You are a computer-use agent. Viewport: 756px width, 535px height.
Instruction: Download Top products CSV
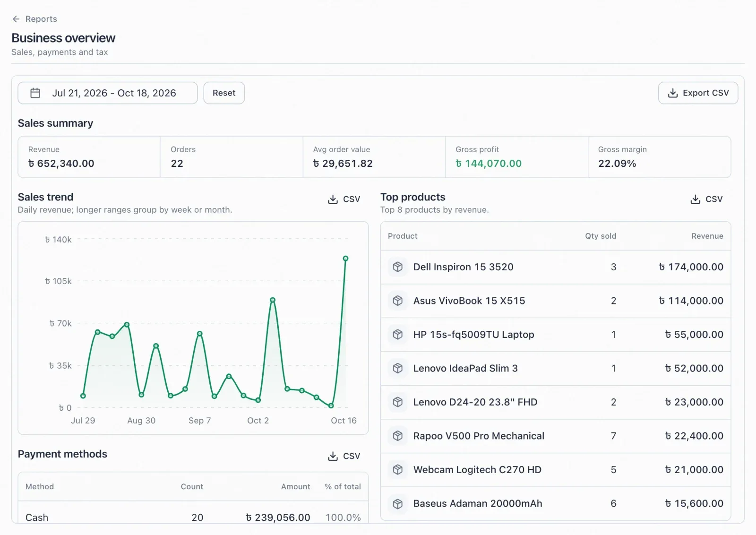click(706, 199)
